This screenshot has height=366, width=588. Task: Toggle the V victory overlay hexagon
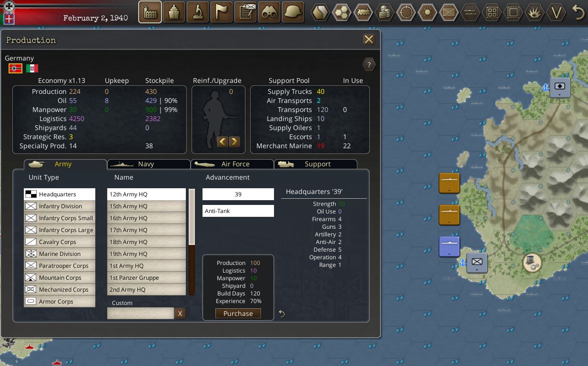pos(556,12)
